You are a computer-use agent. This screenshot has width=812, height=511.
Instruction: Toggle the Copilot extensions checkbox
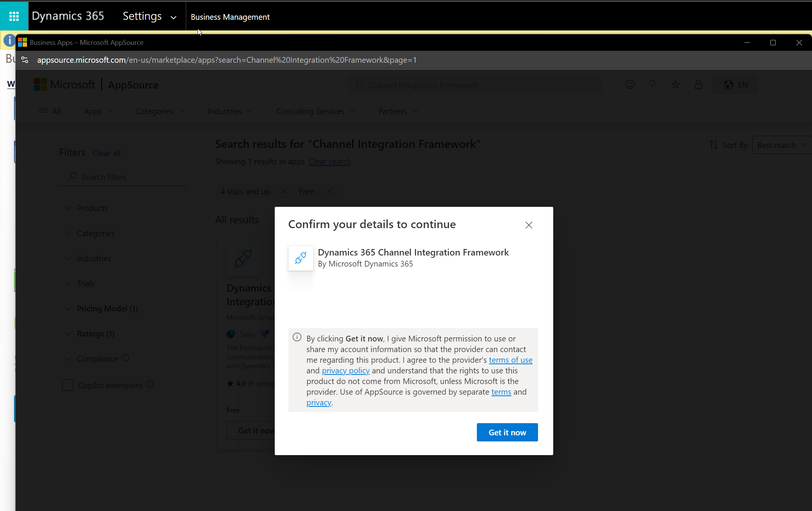[68, 385]
